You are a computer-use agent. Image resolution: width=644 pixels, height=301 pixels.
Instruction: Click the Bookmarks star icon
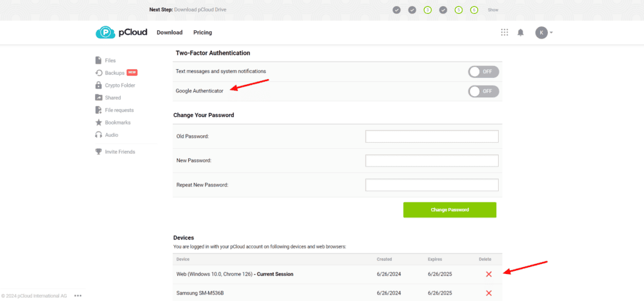pos(99,123)
